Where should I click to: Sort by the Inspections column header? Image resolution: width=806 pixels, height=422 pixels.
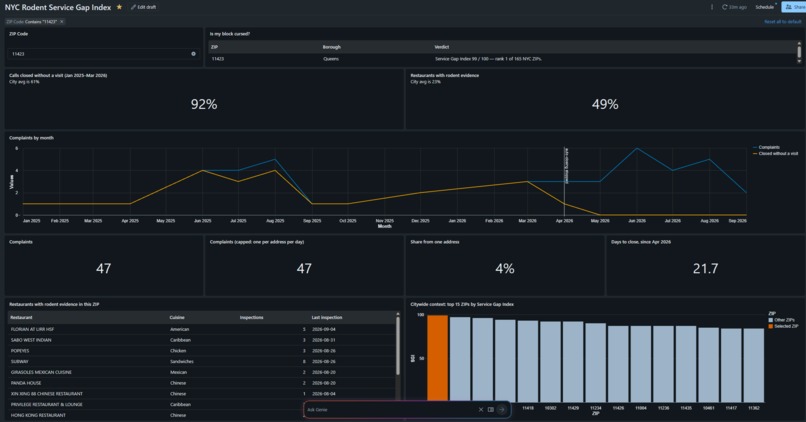click(251, 317)
